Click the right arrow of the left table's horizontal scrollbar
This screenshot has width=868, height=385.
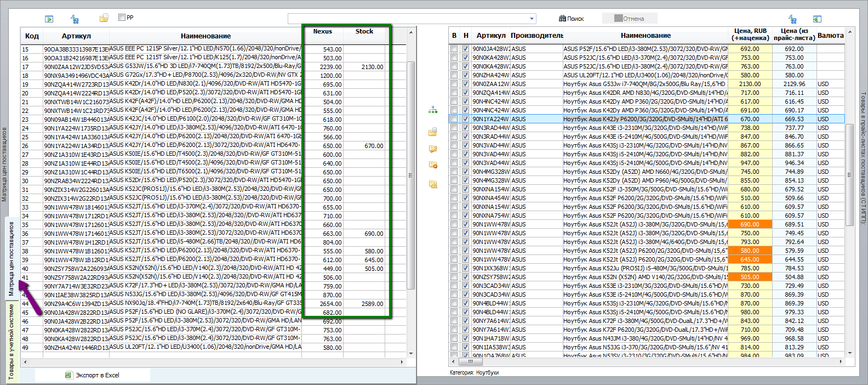pyautogui.click(x=402, y=362)
